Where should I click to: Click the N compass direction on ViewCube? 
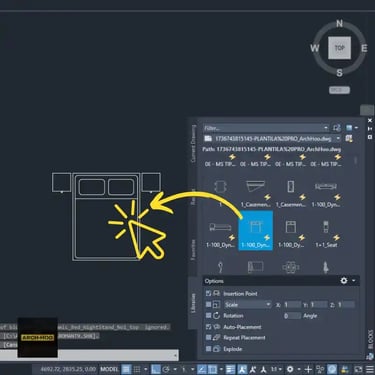pyautogui.click(x=339, y=24)
